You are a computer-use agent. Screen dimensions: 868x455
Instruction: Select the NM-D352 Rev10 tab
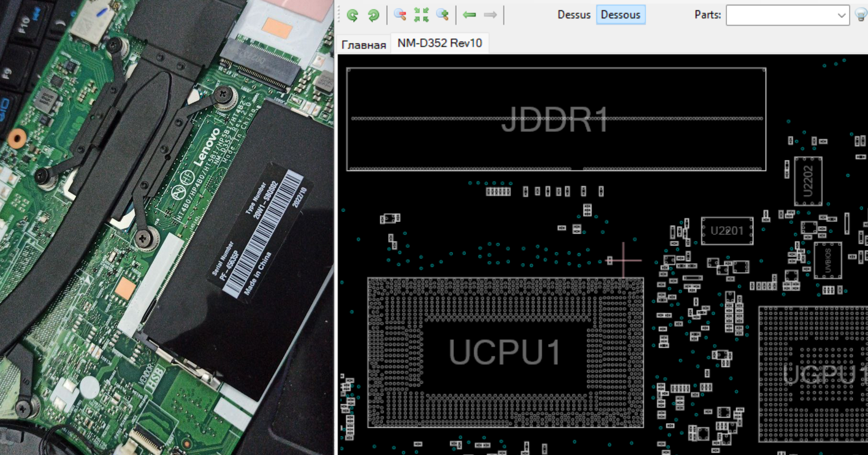tap(440, 43)
